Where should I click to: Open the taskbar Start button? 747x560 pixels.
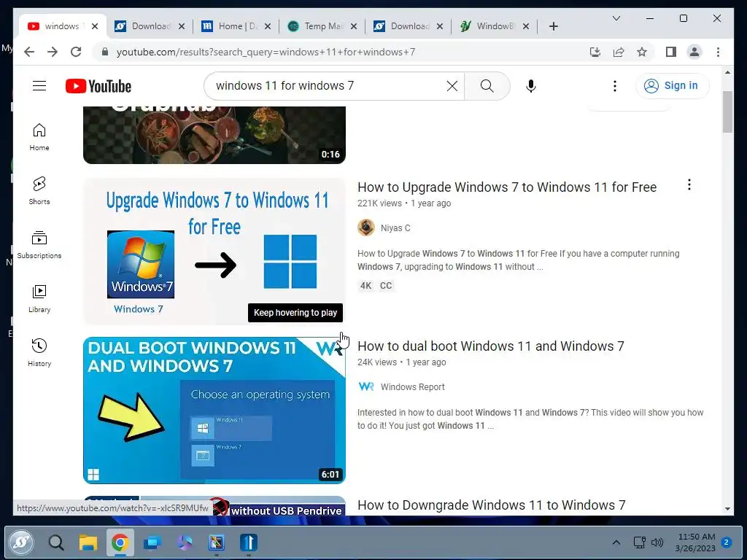pyautogui.click(x=21, y=542)
